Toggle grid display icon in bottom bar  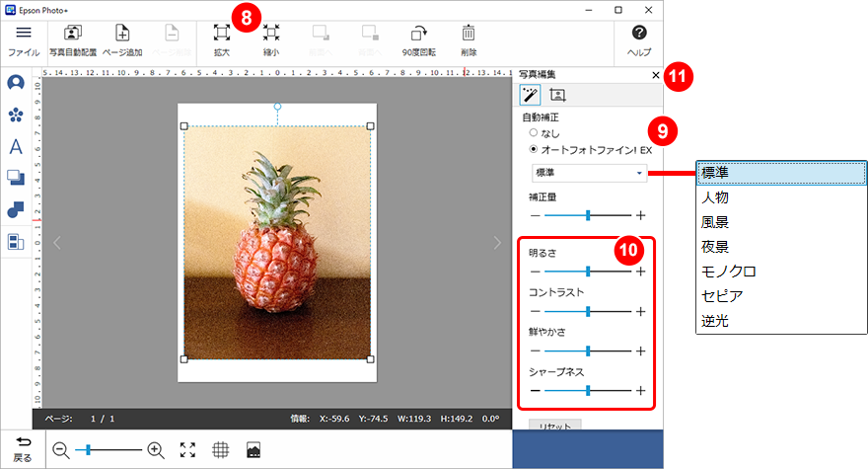(x=221, y=450)
